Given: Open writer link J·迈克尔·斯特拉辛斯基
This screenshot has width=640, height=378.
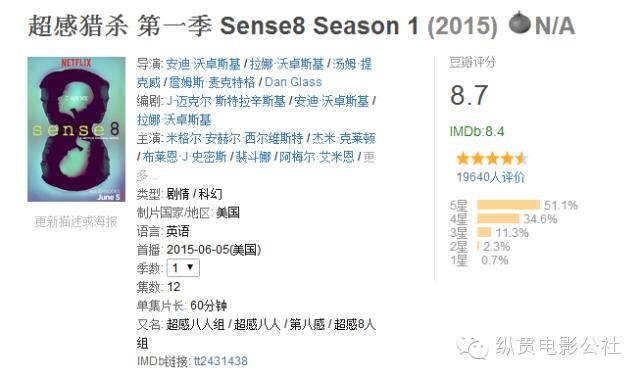Looking at the screenshot, I should click(226, 101).
